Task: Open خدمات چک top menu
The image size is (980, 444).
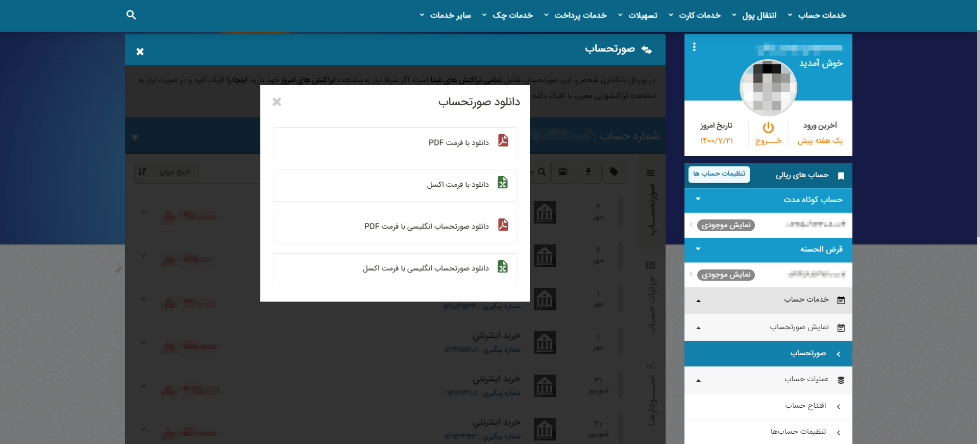Action: click(x=507, y=15)
